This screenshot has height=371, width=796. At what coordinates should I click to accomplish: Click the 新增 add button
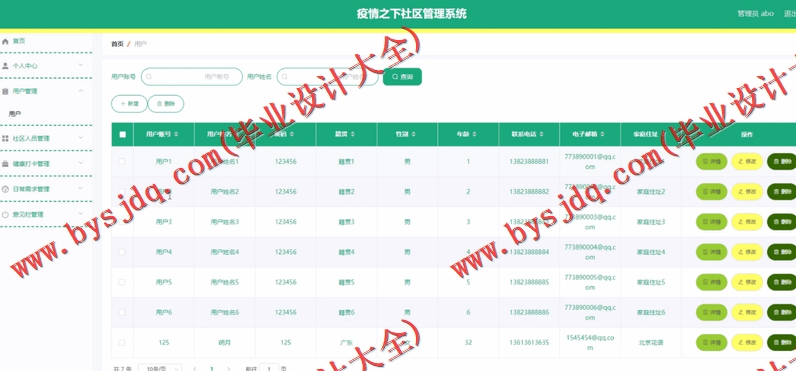(129, 104)
